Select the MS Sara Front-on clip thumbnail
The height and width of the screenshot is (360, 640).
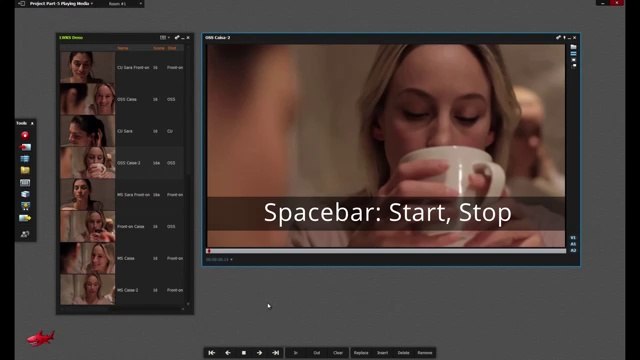coord(88,195)
